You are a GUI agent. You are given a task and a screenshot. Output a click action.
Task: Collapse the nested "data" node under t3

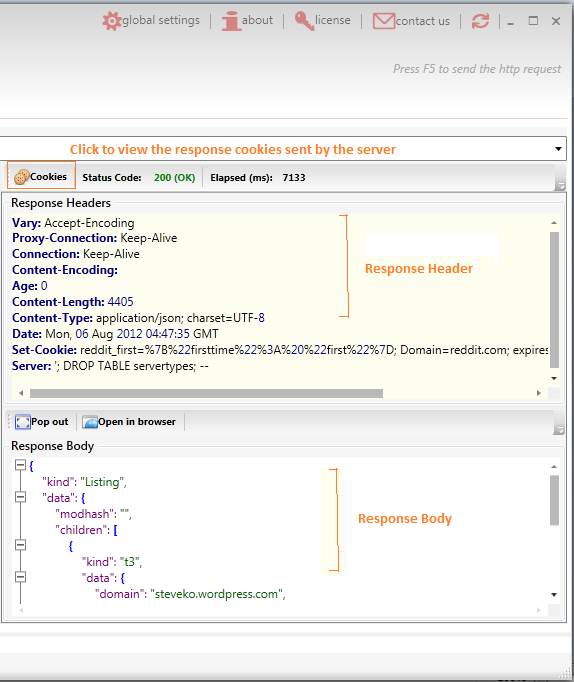click(x=20, y=577)
